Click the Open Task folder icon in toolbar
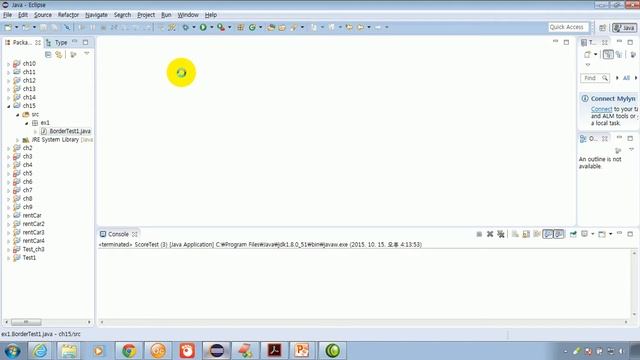This screenshot has width=640, height=360. point(282,27)
